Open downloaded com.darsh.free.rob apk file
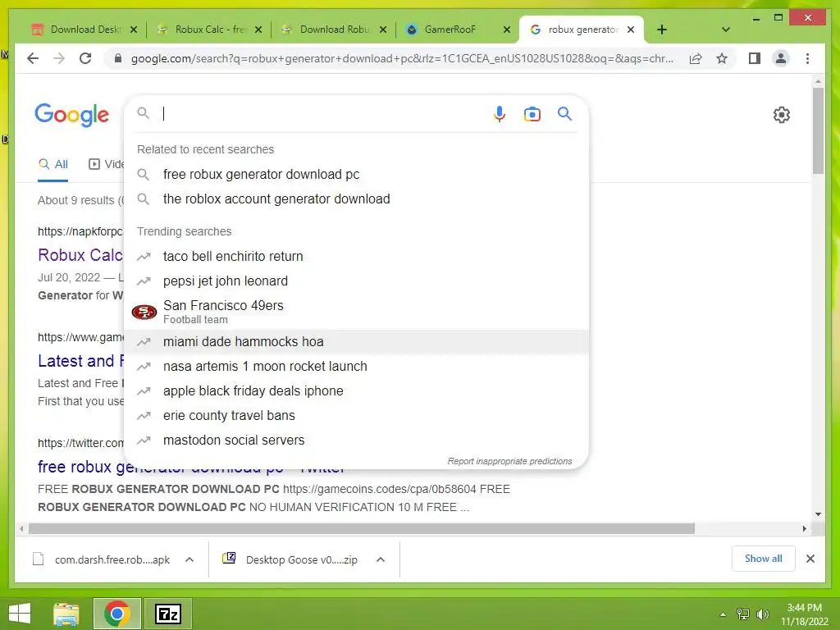840x630 pixels. [102, 559]
